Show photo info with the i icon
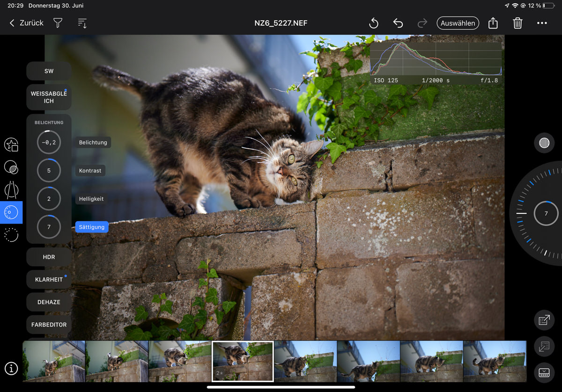Image resolution: width=562 pixels, height=392 pixels. click(11, 369)
